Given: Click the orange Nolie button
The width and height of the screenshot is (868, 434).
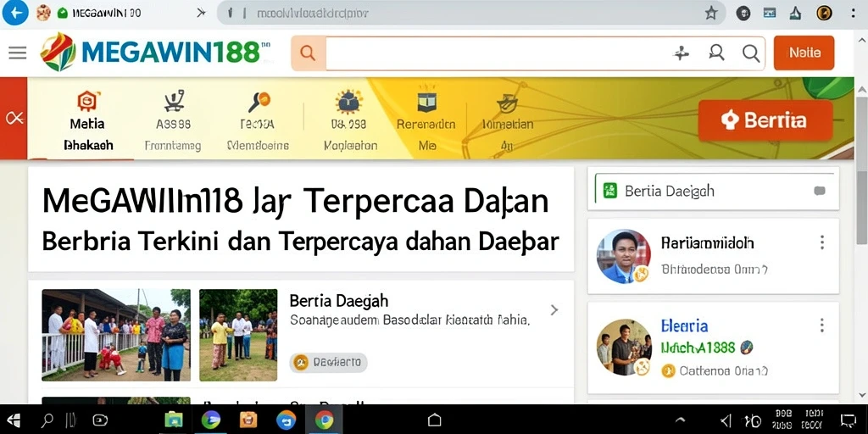Looking at the screenshot, I should click(x=804, y=53).
